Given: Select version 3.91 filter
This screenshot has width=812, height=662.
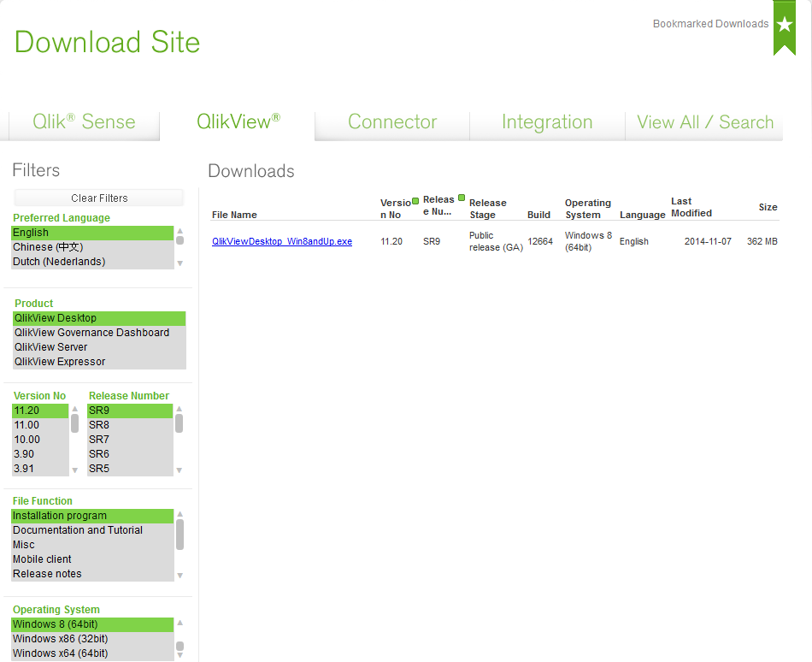Looking at the screenshot, I should tap(40, 469).
